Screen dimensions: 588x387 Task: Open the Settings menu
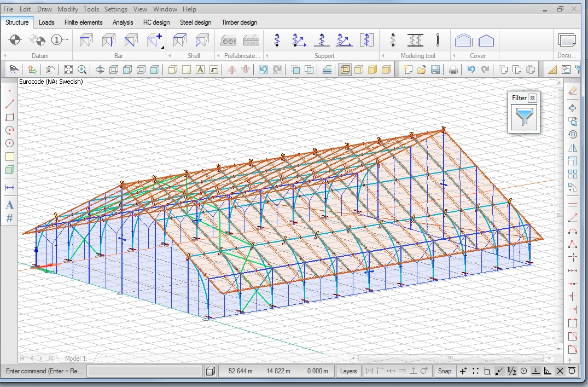tap(115, 9)
